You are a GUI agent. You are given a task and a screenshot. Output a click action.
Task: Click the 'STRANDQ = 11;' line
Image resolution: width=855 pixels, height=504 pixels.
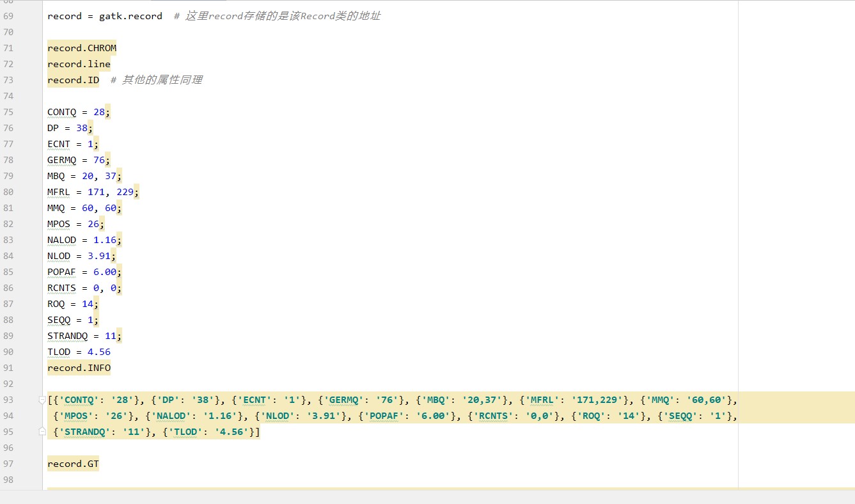click(x=84, y=336)
